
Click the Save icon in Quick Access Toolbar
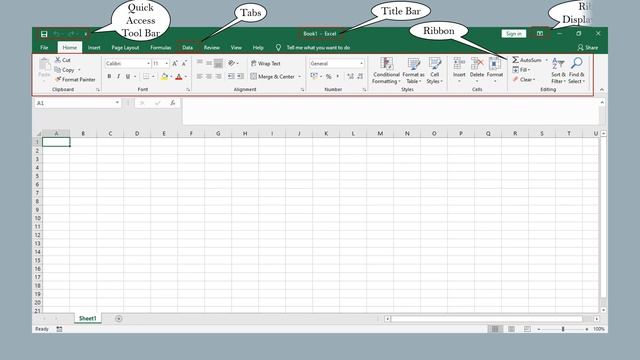click(x=44, y=34)
